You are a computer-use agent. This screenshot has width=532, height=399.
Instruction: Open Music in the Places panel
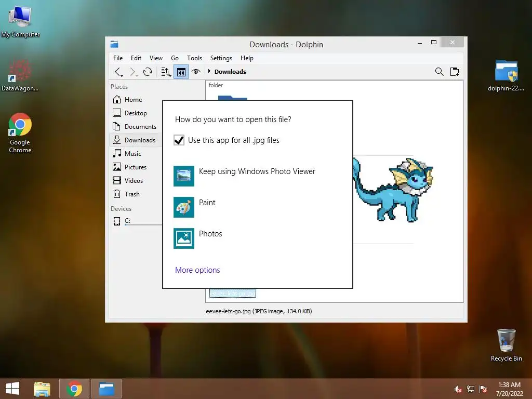point(136,153)
